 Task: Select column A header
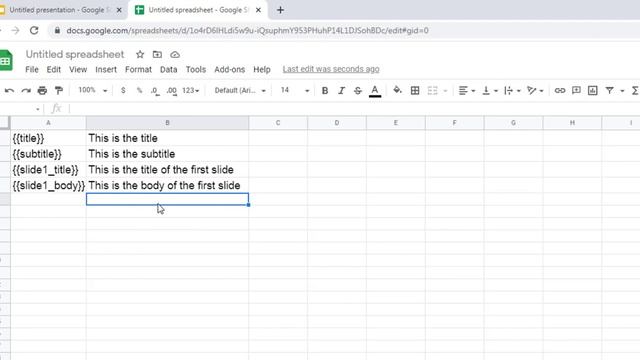click(48, 123)
